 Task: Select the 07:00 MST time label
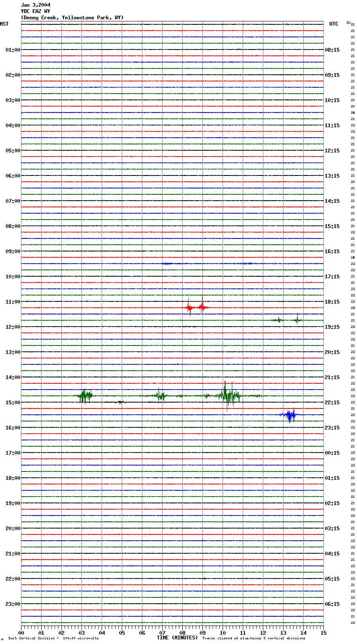tap(13, 201)
